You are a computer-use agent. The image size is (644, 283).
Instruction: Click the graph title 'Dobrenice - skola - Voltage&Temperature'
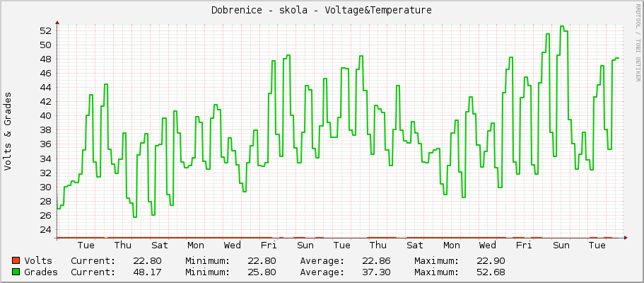pyautogui.click(x=322, y=11)
